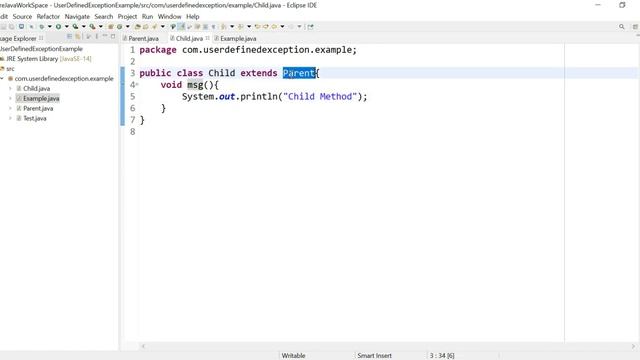640x360 pixels.
Task: Click Smart Insert in status bar
Action: point(374,356)
